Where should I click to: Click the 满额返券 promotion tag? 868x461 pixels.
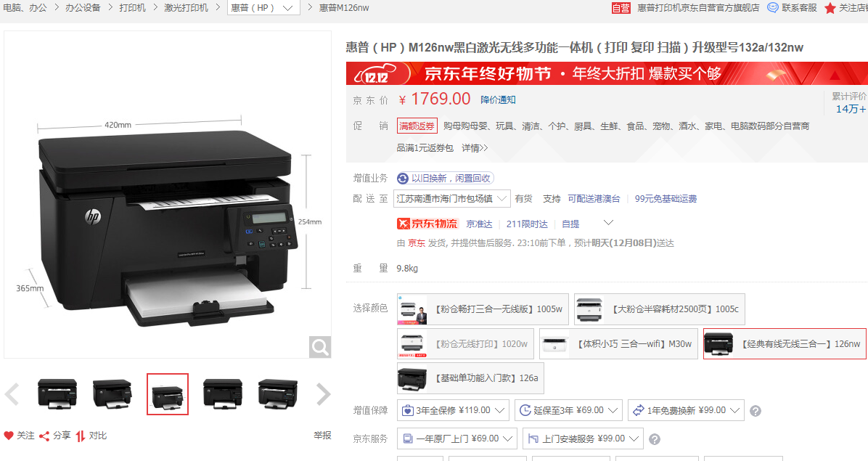tap(417, 126)
